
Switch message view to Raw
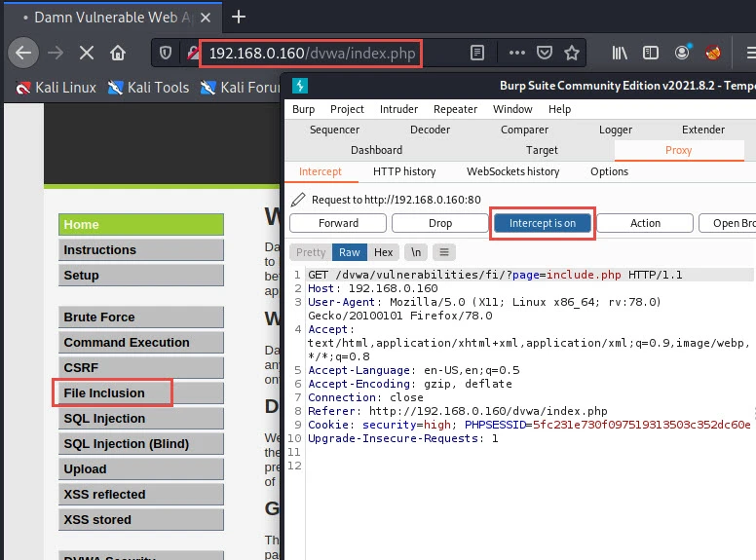[x=350, y=252]
